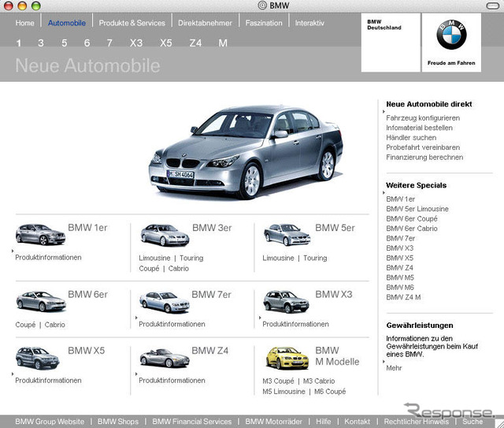The width and height of the screenshot is (504, 428).
Task: Select series 1 in sub-navigation
Action: (x=19, y=43)
